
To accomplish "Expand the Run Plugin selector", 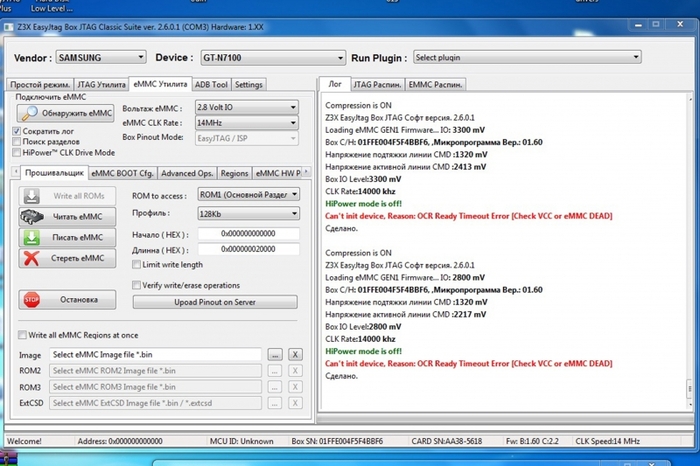I will [525, 58].
